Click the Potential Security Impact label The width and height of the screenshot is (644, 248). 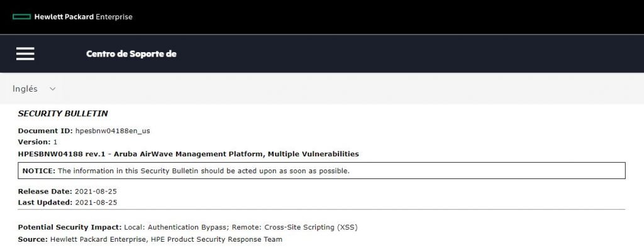coord(70,227)
